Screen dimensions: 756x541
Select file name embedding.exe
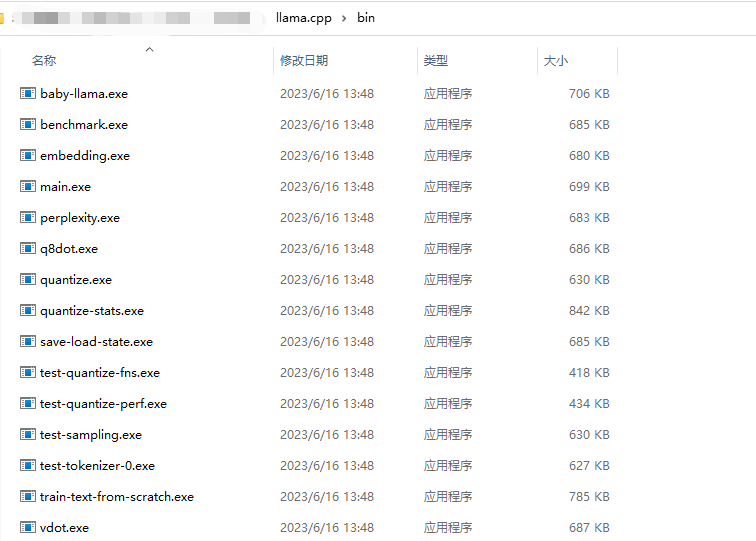pos(85,156)
